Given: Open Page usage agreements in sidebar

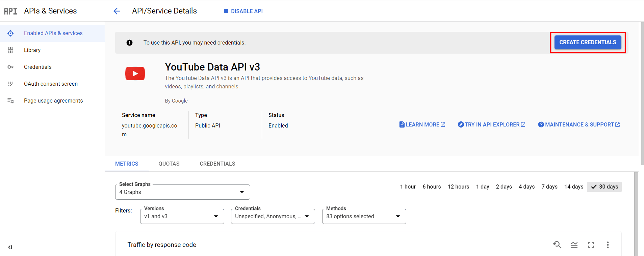Looking at the screenshot, I should coord(52,101).
